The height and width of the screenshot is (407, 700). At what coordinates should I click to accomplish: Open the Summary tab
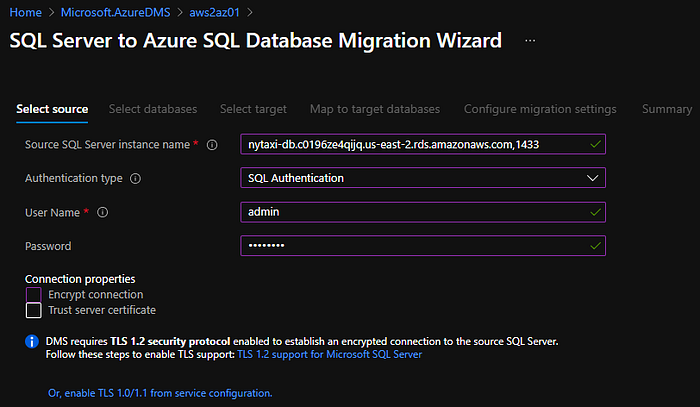coord(666,109)
